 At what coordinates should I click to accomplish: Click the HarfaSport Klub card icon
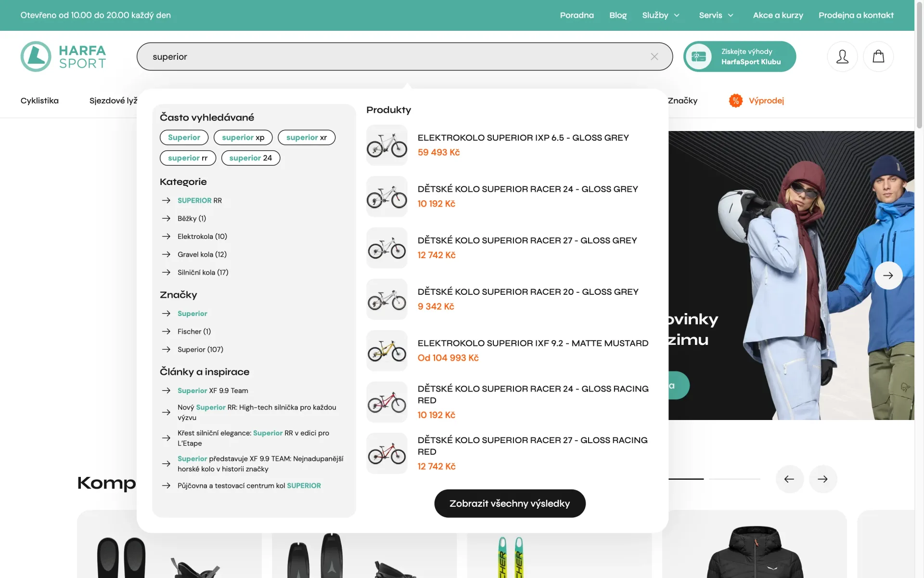[698, 56]
